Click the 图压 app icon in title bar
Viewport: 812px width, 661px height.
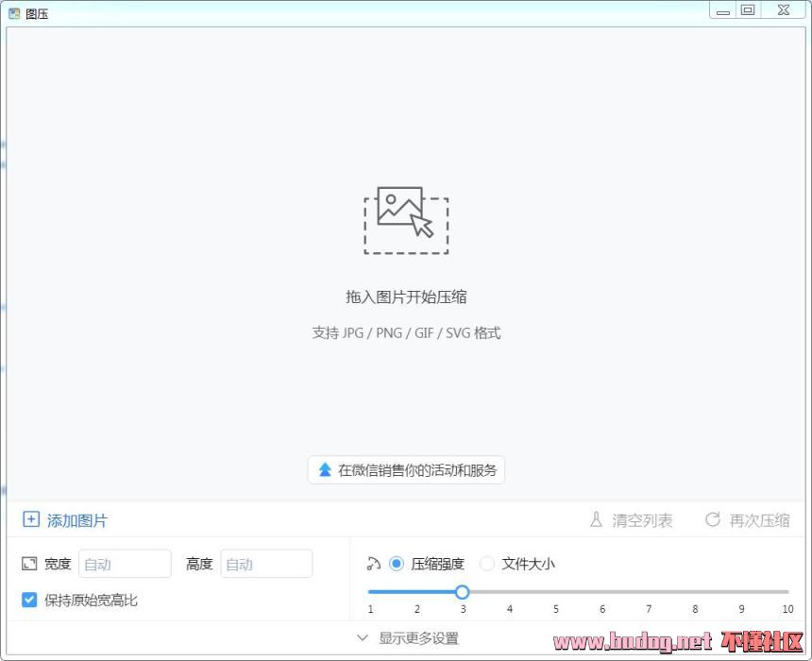coord(14,13)
